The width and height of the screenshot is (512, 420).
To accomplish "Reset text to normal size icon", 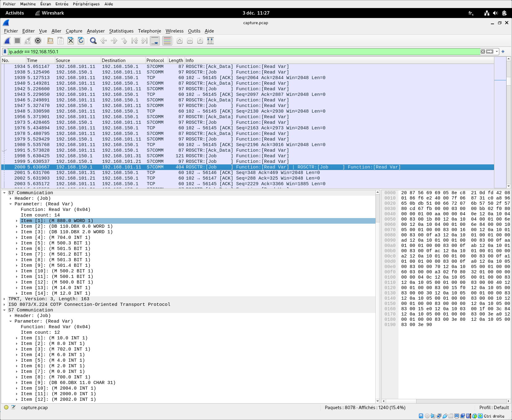I will (x=200, y=41).
